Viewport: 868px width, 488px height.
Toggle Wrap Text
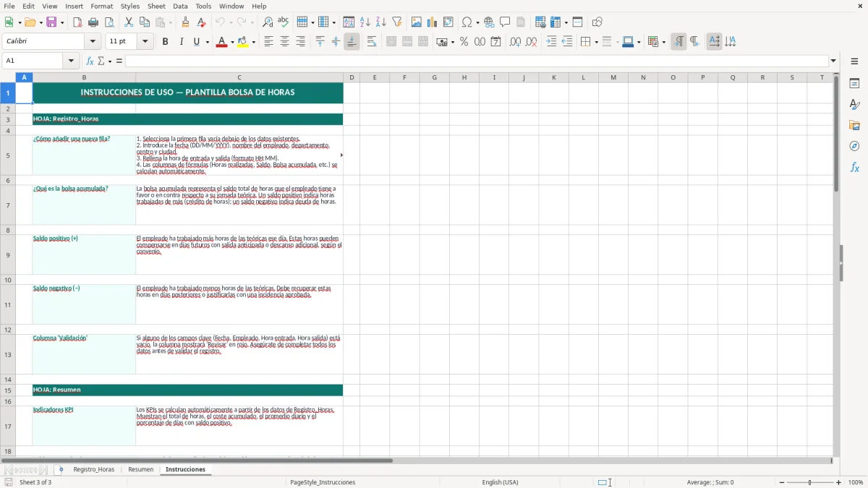pyautogui.click(x=372, y=42)
